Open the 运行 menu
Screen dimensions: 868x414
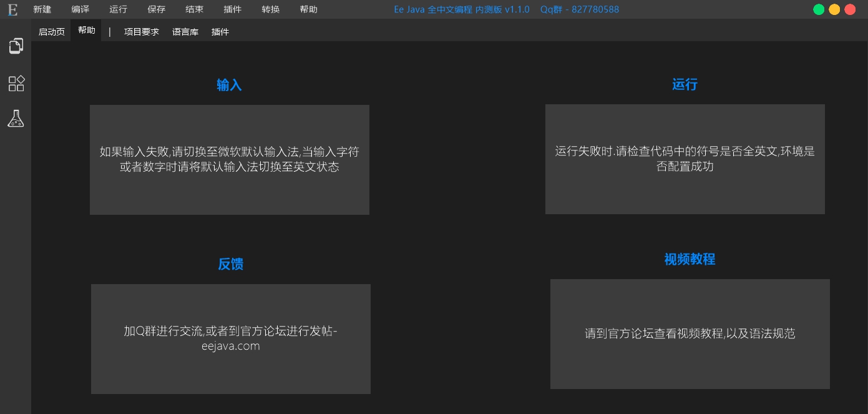click(118, 9)
